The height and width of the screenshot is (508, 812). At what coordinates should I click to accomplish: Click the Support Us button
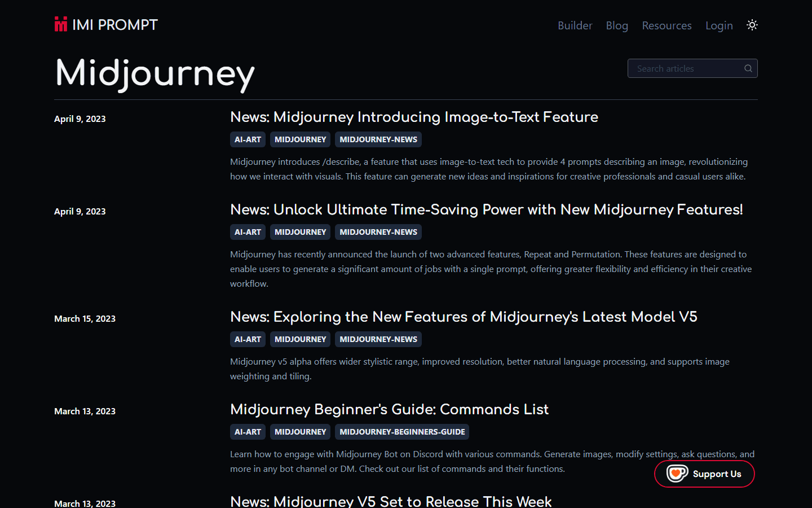pyautogui.click(x=704, y=474)
